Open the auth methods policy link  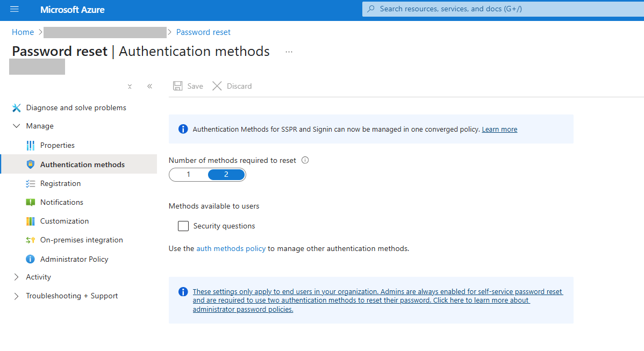click(x=231, y=248)
